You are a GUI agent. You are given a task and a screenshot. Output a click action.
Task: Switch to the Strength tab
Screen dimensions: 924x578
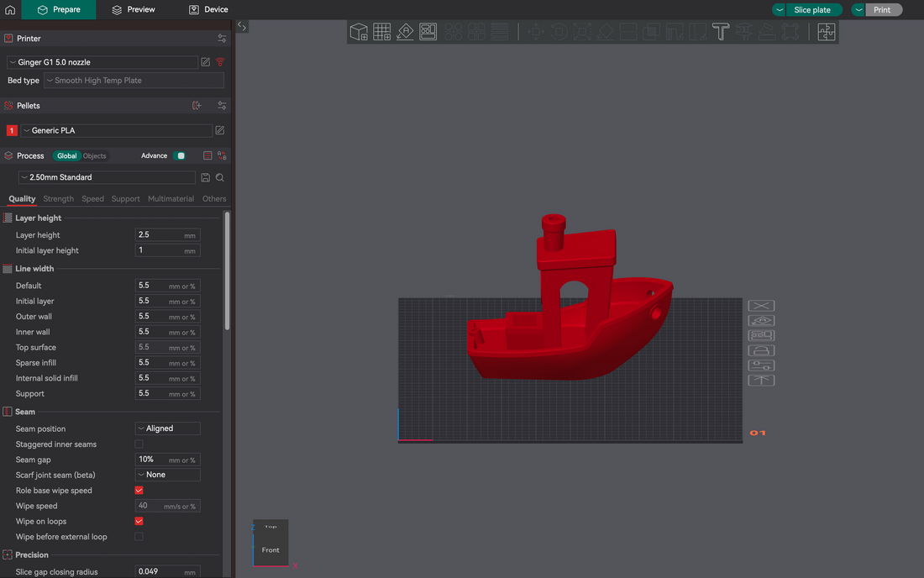pos(59,199)
